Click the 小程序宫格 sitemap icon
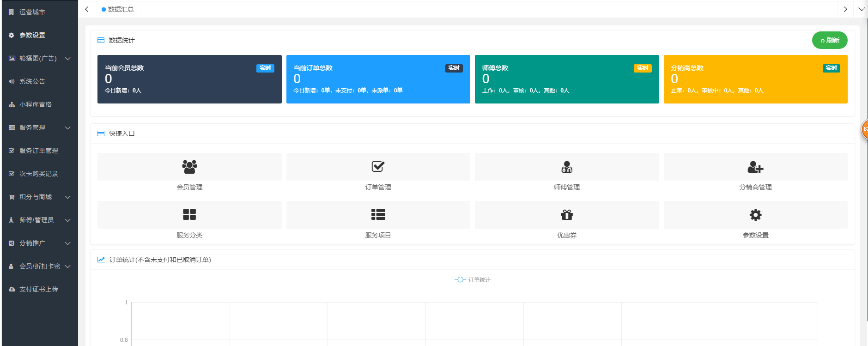This screenshot has height=346, width=868. (12, 104)
